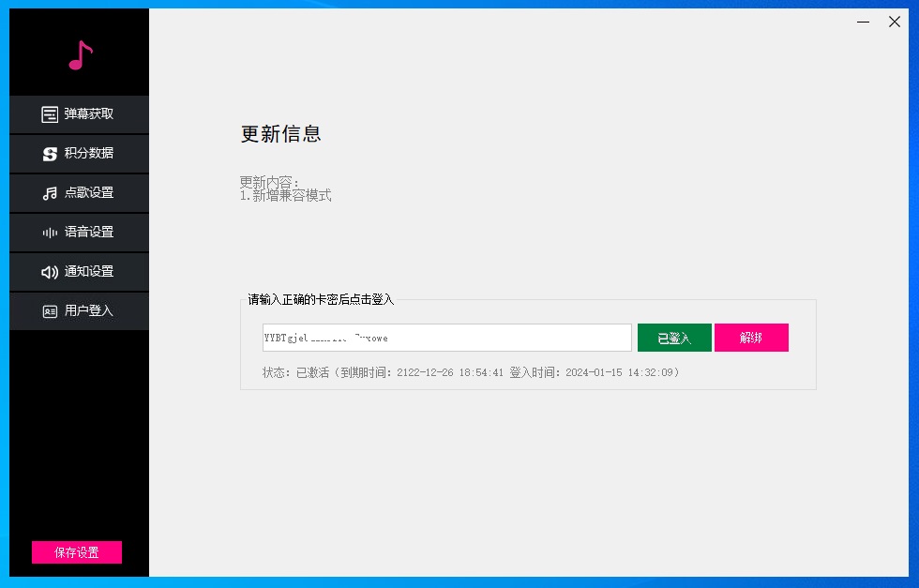Click the 状态 activation status line
This screenshot has width=919, height=588.
point(471,372)
